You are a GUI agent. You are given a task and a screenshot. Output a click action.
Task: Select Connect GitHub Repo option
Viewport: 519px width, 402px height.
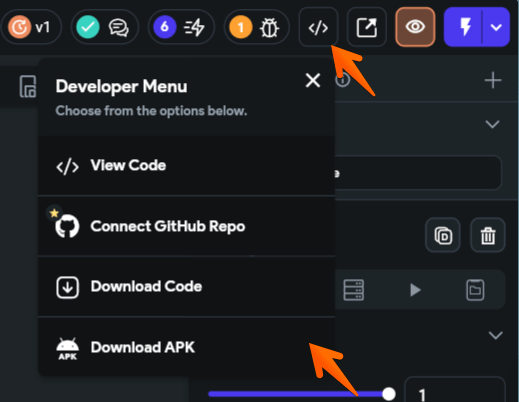[187, 226]
